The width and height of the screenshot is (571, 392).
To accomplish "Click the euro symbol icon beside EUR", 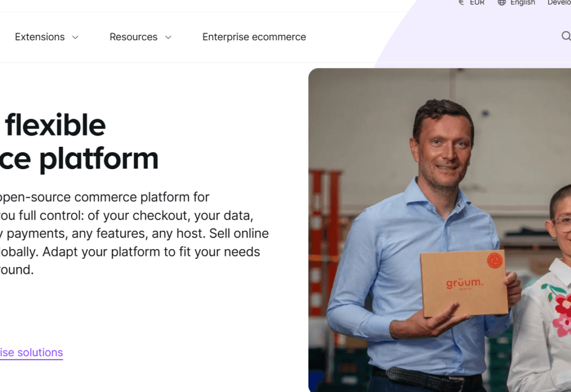I will coord(461,3).
